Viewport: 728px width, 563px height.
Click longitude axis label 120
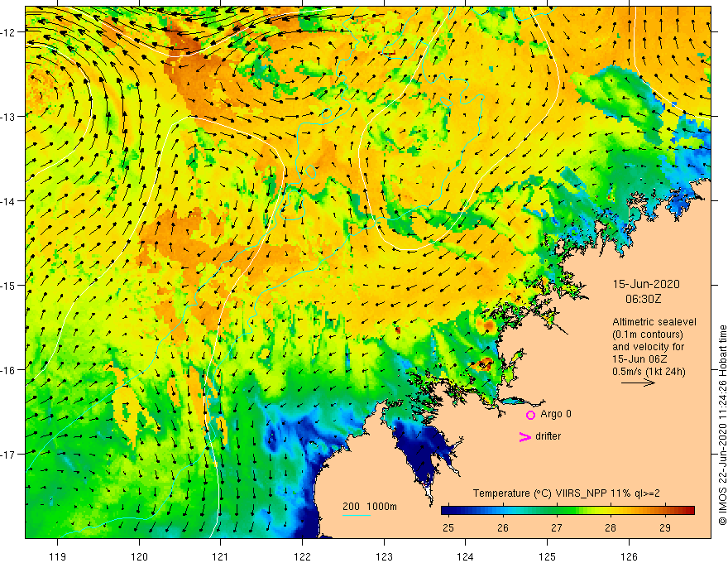click(139, 556)
